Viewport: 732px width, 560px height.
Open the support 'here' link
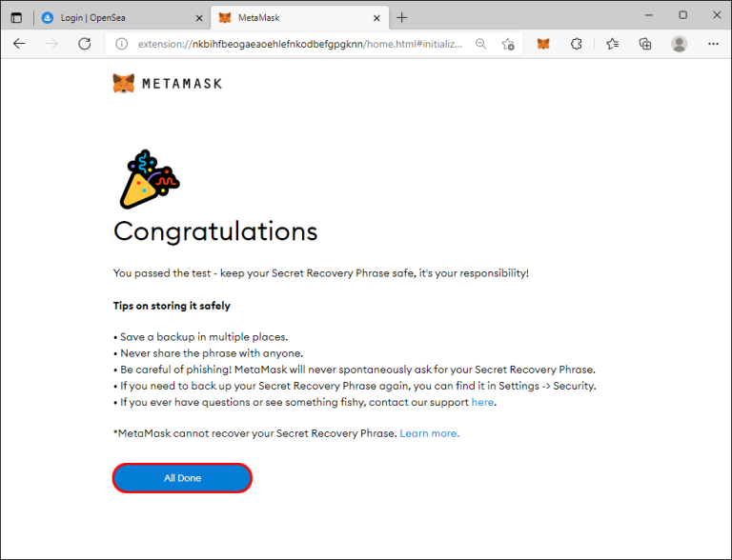(482, 402)
